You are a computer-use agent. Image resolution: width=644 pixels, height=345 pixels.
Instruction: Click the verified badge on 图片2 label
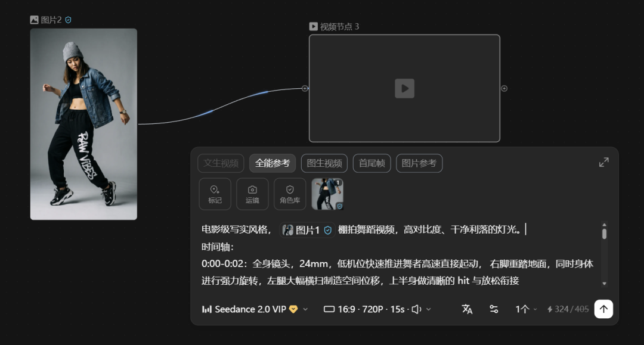point(67,18)
